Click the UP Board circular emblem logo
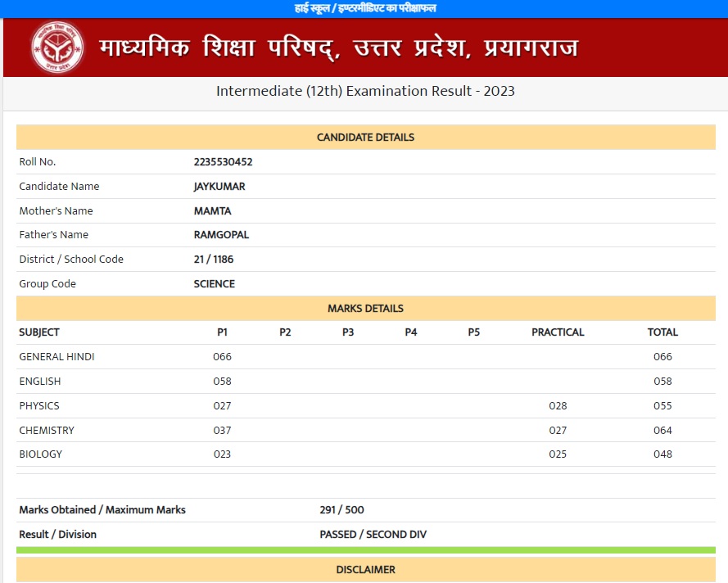The width and height of the screenshot is (728, 583). coord(57,47)
